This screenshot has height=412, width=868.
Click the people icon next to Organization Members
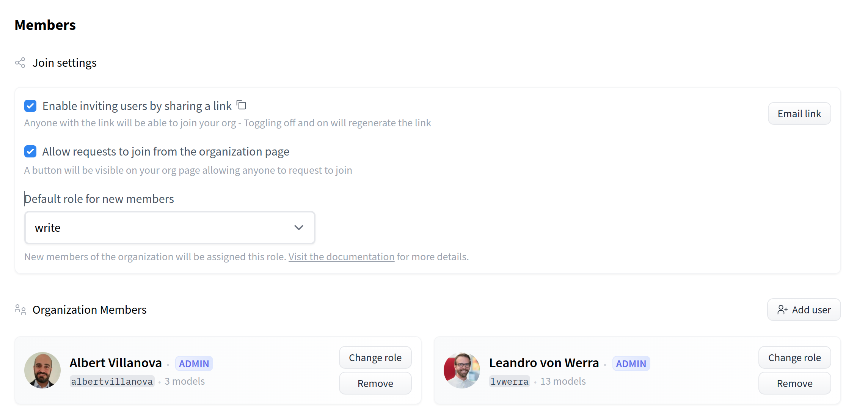click(20, 310)
